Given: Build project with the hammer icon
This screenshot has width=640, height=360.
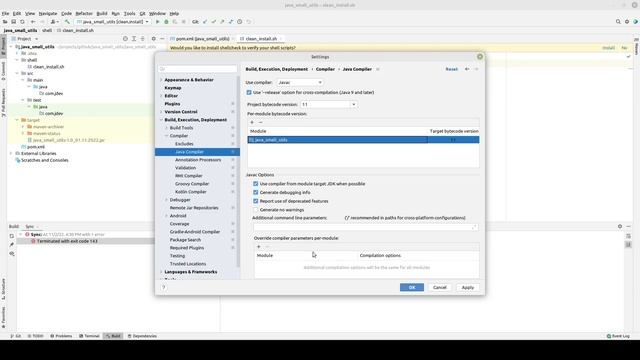Looking at the screenshot, I should click(67, 22).
